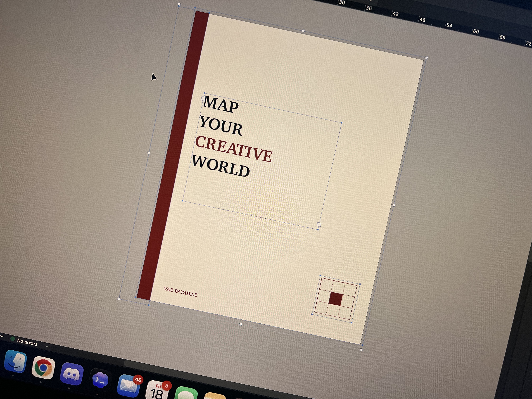The image size is (532, 399).
Task: Launch Google Chrome from the dock
Action: (x=43, y=368)
